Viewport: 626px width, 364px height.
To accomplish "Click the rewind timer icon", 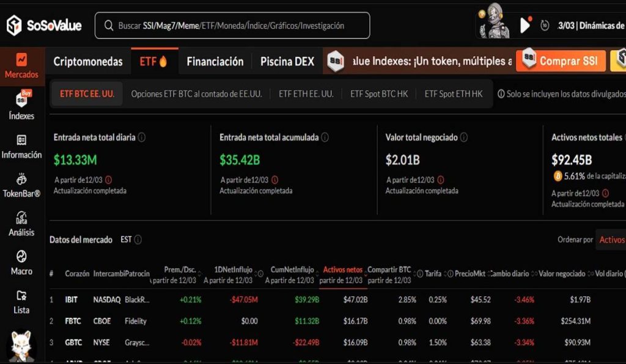I will 545,26.
